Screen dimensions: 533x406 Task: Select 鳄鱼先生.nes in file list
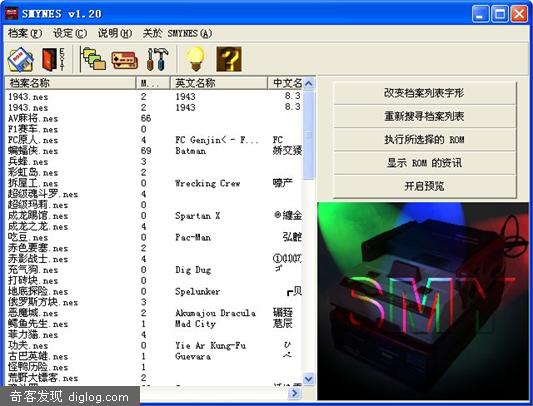[38, 324]
